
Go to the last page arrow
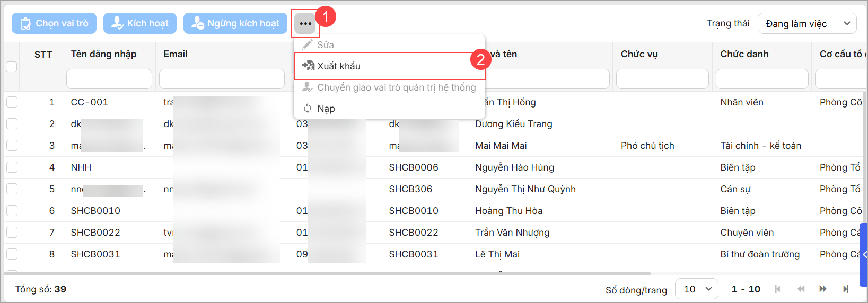846,289
